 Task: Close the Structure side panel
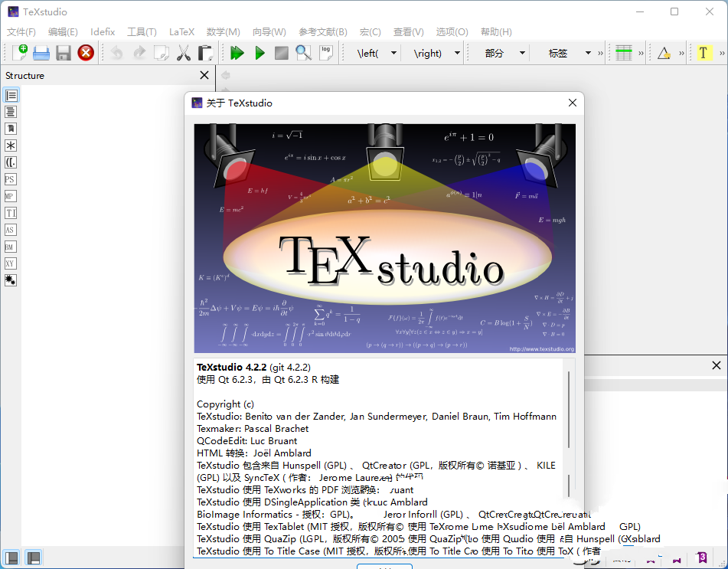[x=204, y=75]
